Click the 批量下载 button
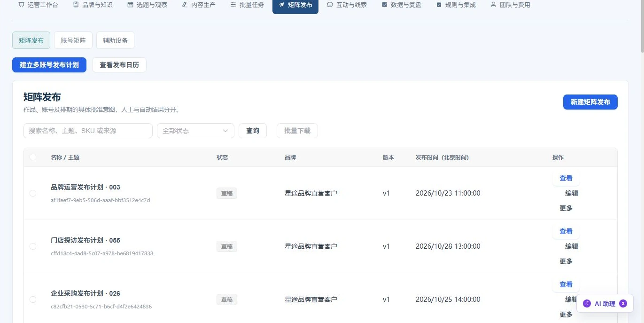 [297, 131]
